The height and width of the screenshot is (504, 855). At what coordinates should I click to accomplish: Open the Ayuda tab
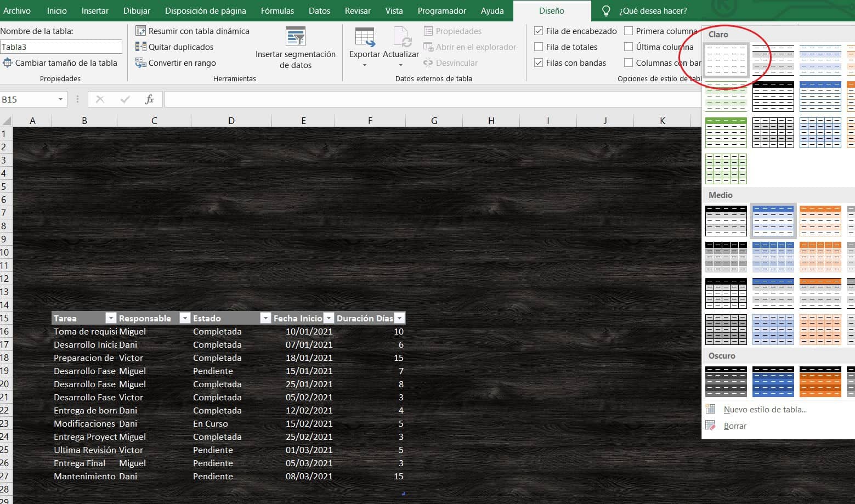click(x=492, y=10)
